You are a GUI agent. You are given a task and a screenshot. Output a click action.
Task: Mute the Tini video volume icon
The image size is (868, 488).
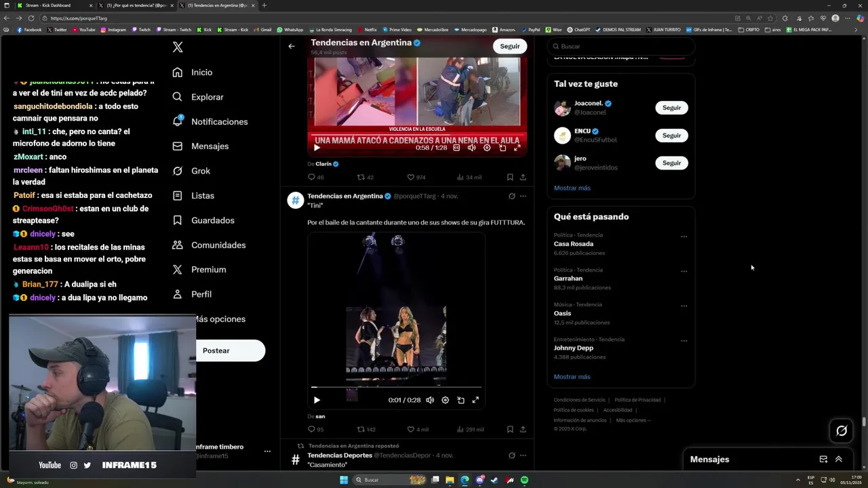point(430,400)
